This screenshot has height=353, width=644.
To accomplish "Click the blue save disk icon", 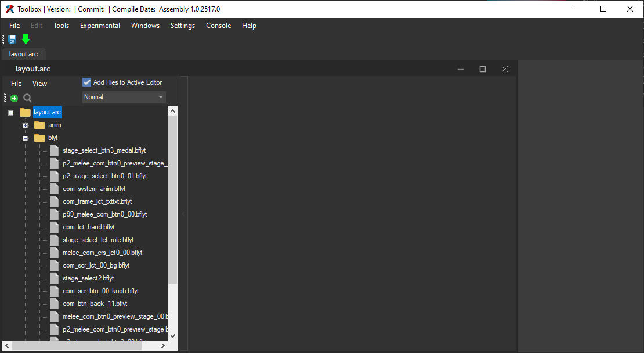I will click(12, 39).
